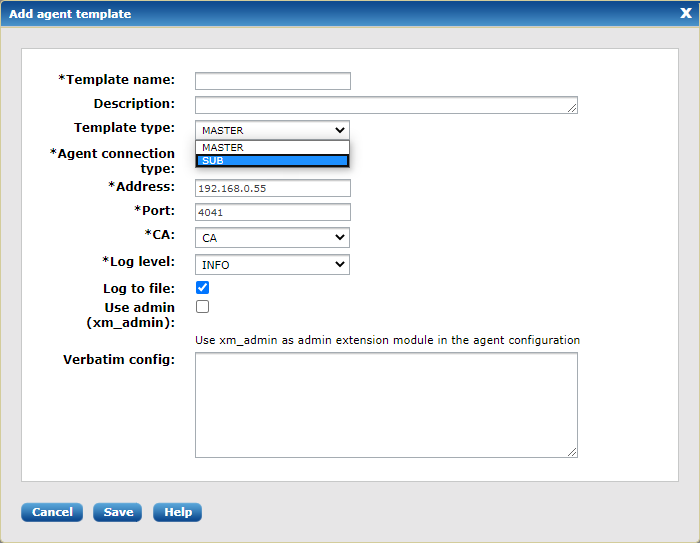Choose the SUB template type option
The height and width of the screenshot is (543, 700).
pos(272,160)
